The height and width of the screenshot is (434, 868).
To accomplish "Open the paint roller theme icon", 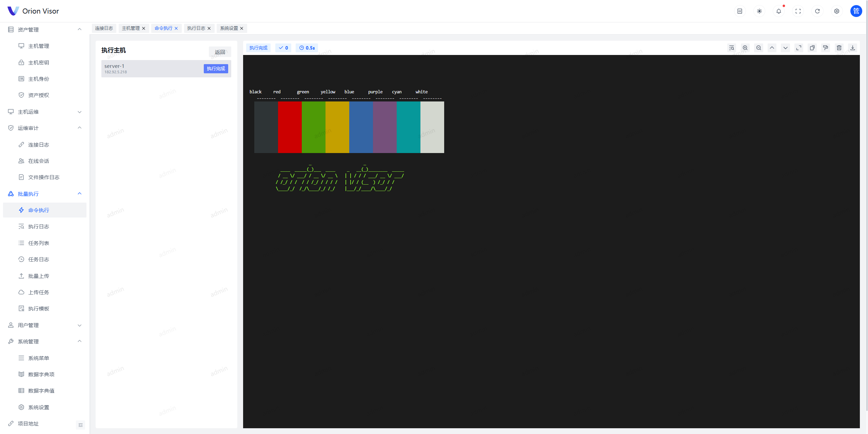I will pyautogui.click(x=825, y=48).
